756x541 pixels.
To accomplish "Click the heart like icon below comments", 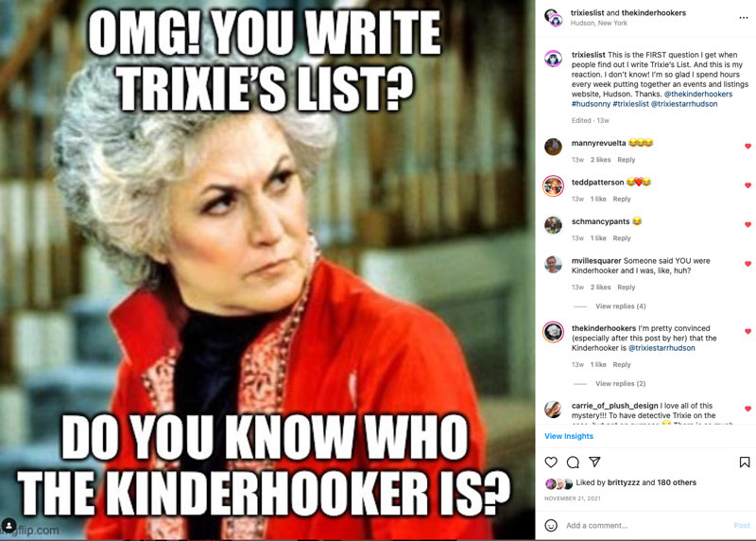I will point(551,462).
